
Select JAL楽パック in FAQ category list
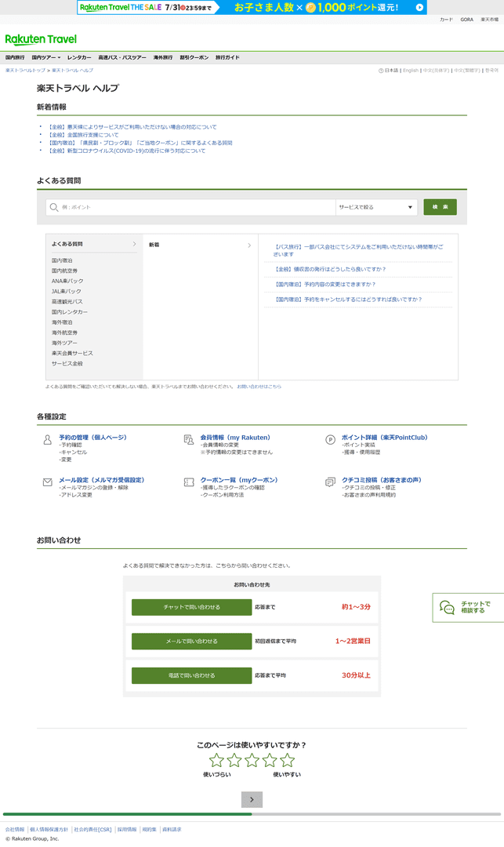click(67, 291)
